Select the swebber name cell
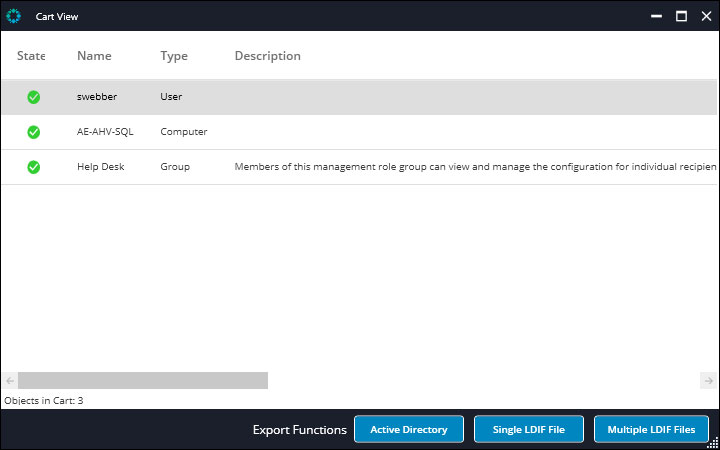The width and height of the screenshot is (720, 450). coord(97,97)
